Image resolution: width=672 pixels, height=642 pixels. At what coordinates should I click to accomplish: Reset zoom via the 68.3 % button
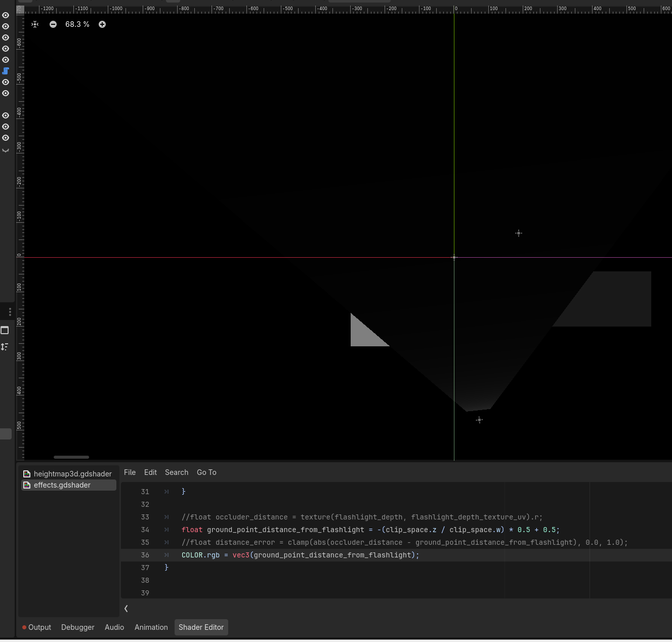77,24
